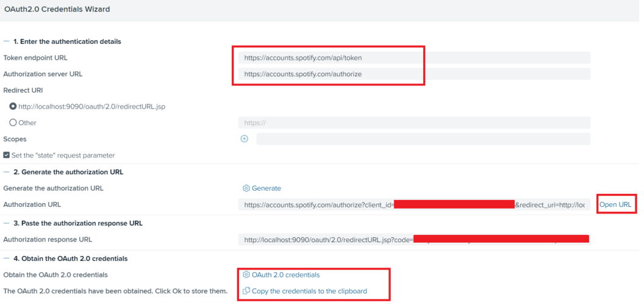Image resolution: width=644 pixels, height=308 pixels.
Task: Click the Other redirect URI https:// field
Action: coord(414,123)
